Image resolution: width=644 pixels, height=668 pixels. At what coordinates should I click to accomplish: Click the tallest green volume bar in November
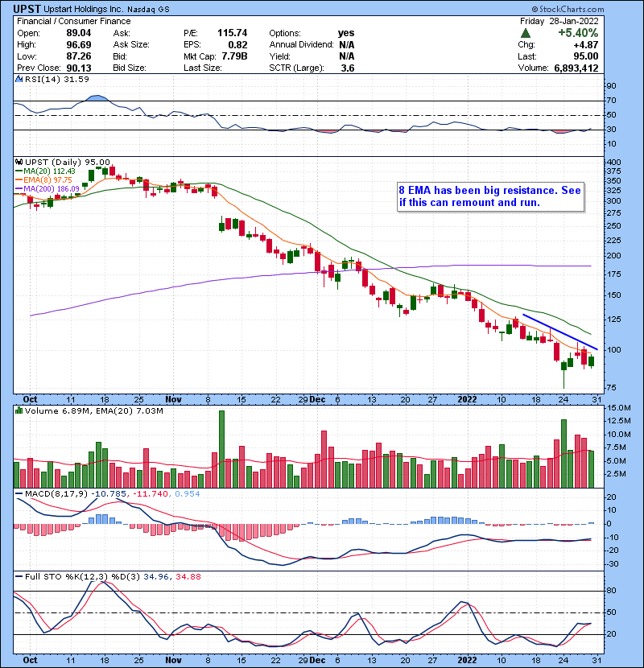tap(221, 449)
